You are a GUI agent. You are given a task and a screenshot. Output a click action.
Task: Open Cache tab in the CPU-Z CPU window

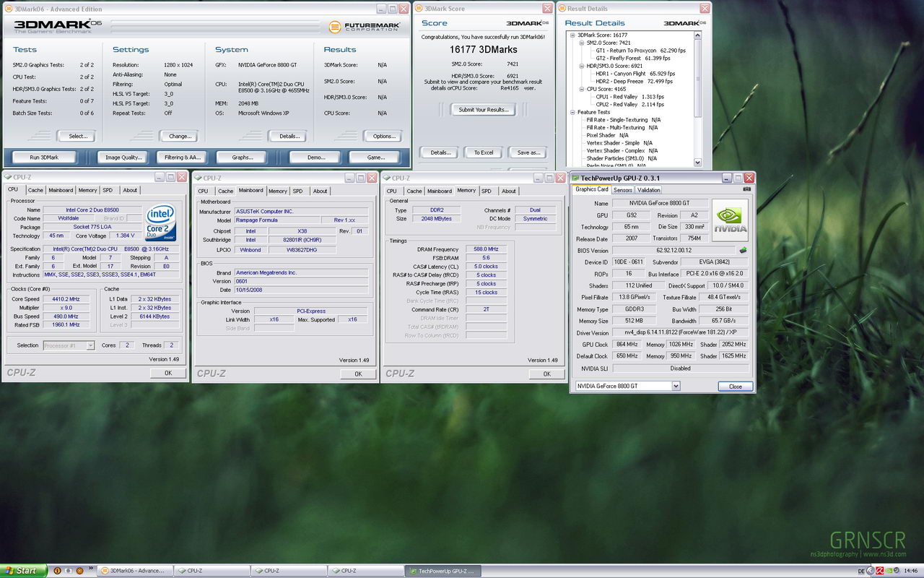[35, 191]
